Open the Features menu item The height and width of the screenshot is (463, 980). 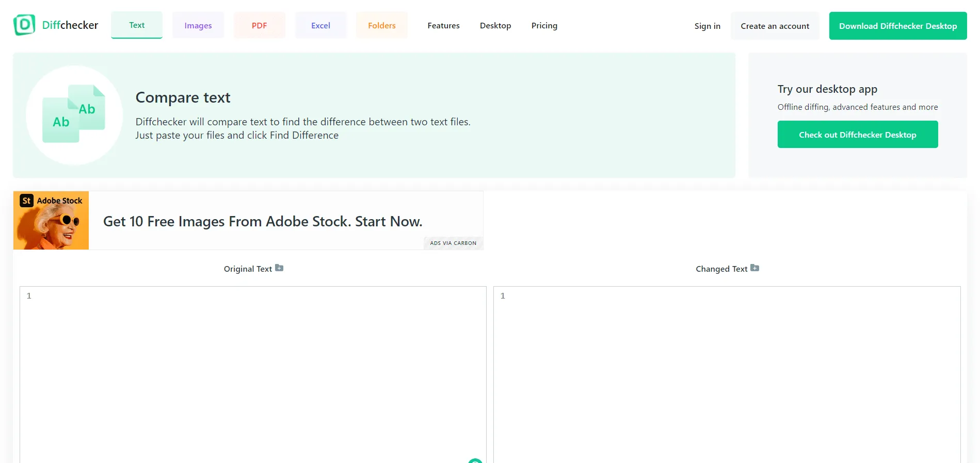tap(443, 25)
